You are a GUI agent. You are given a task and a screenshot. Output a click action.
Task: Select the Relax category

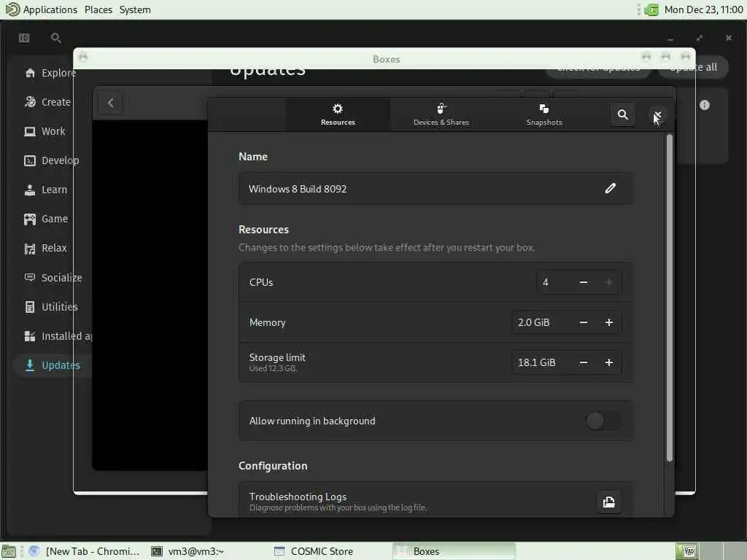(x=46, y=248)
